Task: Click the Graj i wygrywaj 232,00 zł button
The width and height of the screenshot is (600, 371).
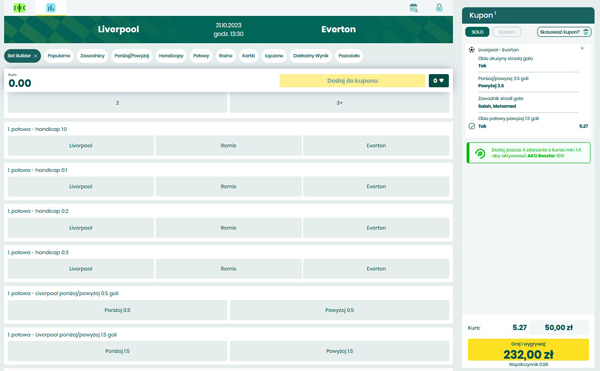Action: point(528,350)
